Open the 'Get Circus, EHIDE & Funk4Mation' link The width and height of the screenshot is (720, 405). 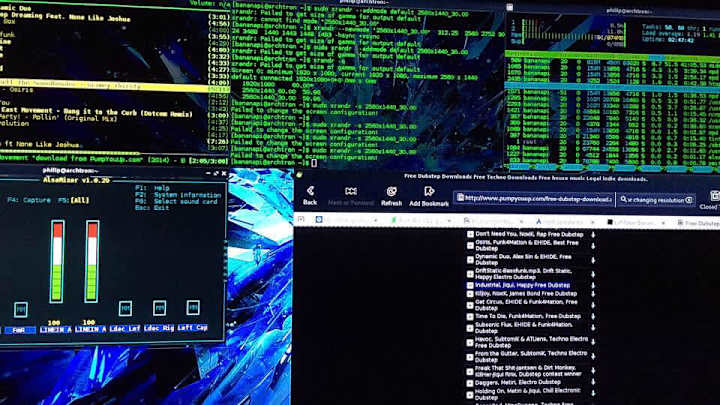[x=526, y=305]
